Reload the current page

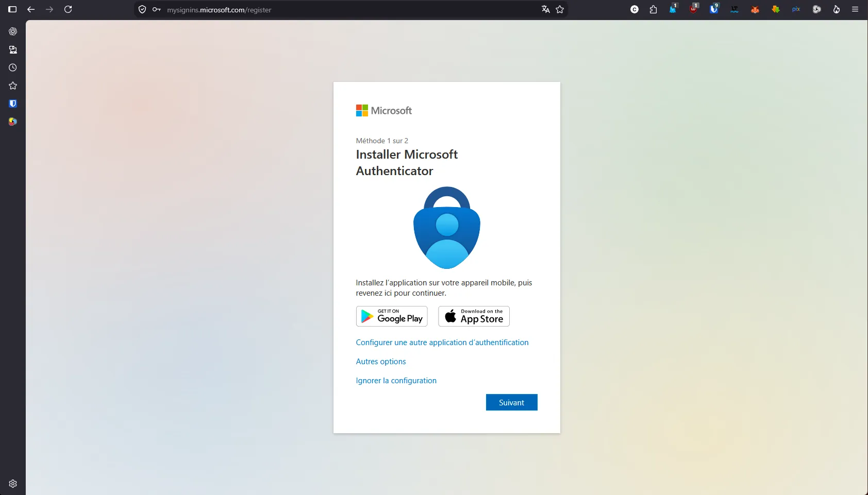pyautogui.click(x=68, y=9)
